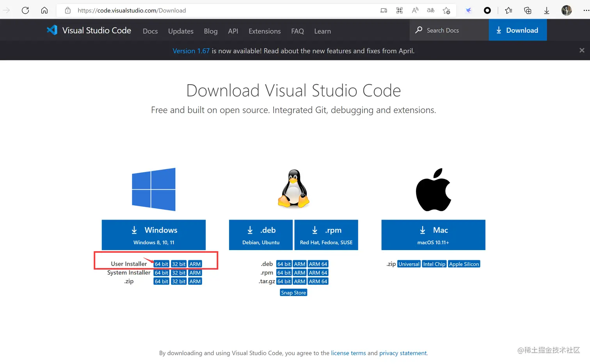590x364 pixels.
Task: Open Collections from the browser toolbar icon
Action: coord(528,11)
